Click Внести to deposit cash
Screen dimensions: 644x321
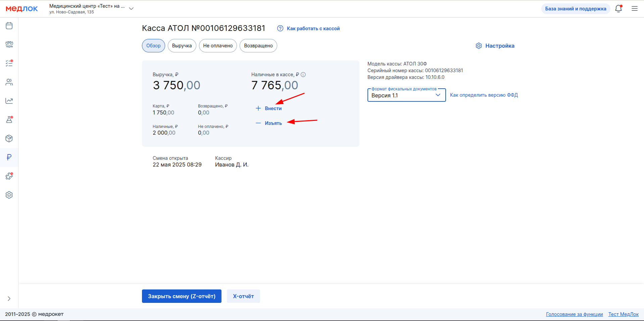[x=273, y=108]
